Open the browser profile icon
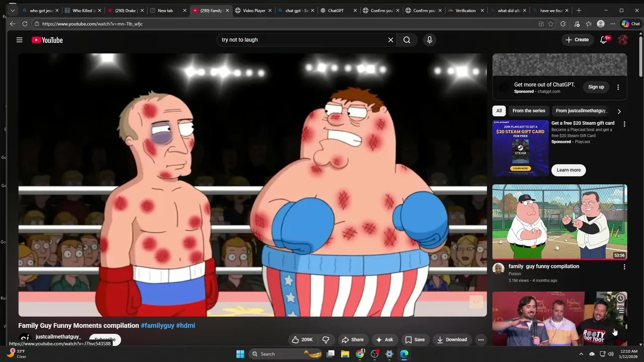Image resolution: width=644 pixels, height=362 pixels. [x=600, y=24]
